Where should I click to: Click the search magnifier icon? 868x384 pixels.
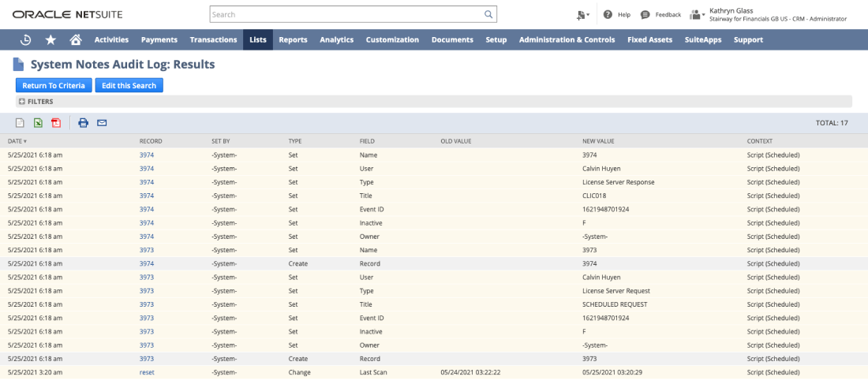click(488, 14)
